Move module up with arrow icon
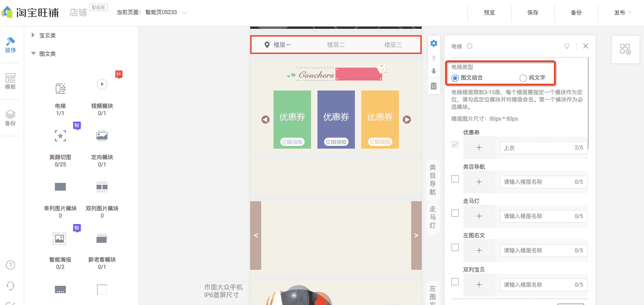 434,58
